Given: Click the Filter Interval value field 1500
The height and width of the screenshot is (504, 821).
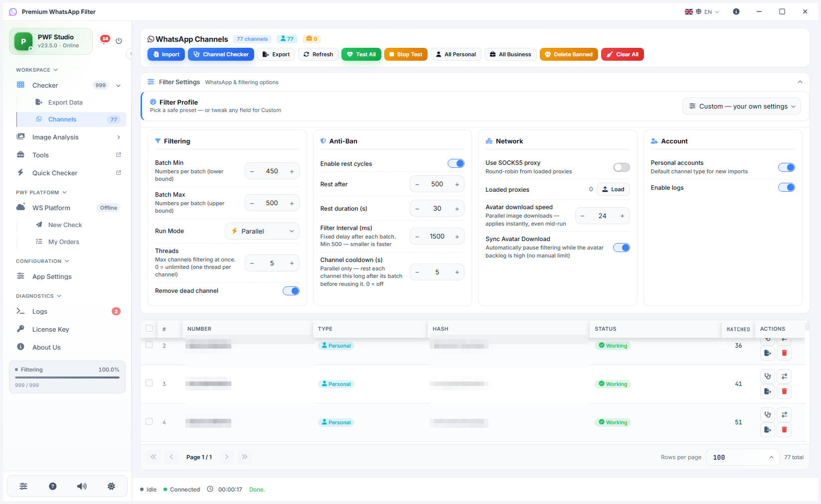Looking at the screenshot, I should tap(437, 237).
